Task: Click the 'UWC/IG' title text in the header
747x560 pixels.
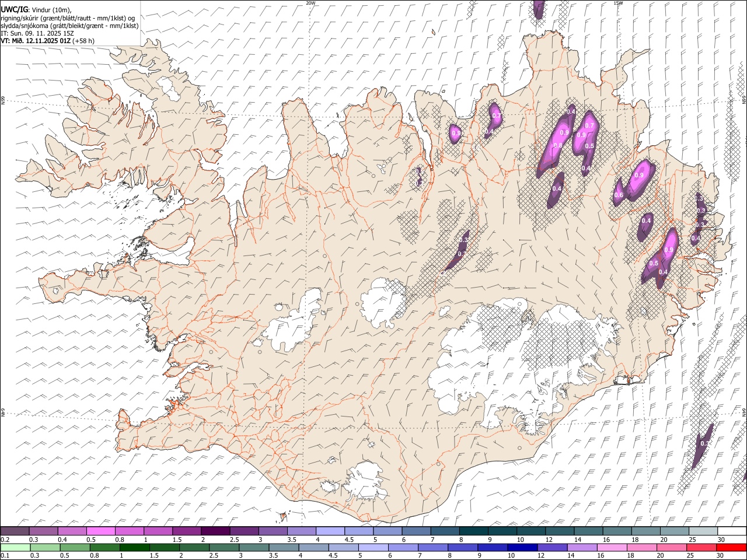Action: (x=14, y=9)
